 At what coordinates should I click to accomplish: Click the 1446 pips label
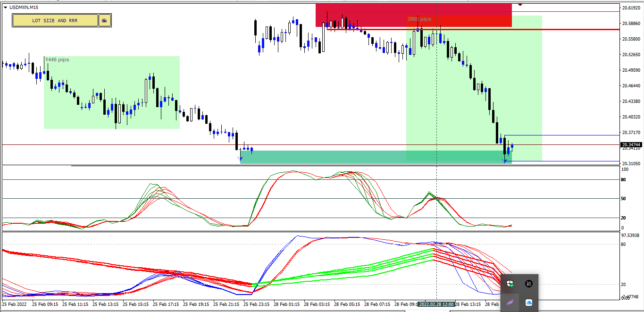tap(58, 59)
